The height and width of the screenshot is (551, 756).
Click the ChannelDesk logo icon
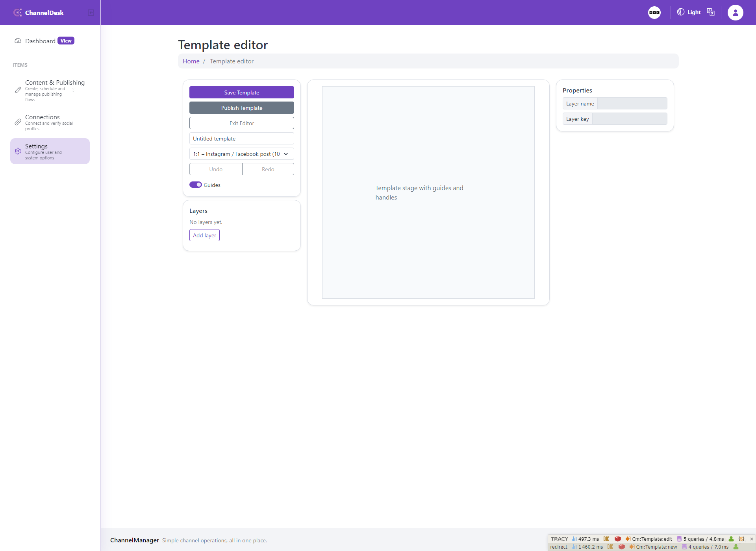pos(17,13)
